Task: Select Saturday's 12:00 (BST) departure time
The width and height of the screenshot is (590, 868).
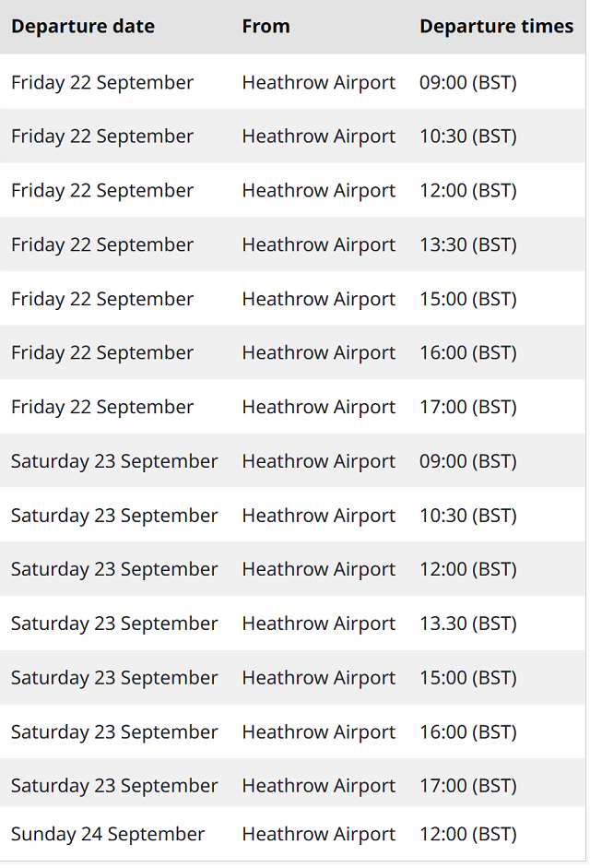Action: click(467, 569)
